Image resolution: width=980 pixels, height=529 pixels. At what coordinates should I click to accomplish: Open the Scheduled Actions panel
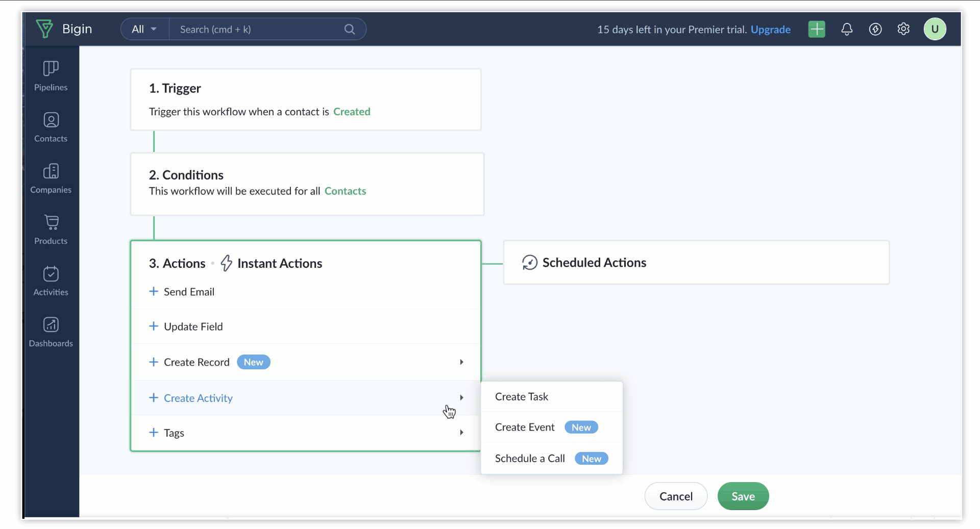[x=696, y=262]
